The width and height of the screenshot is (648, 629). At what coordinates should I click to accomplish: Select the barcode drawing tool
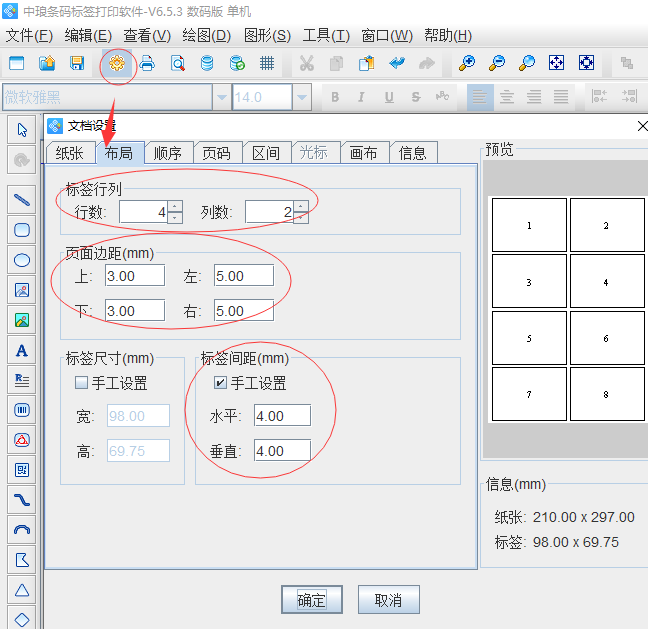[x=21, y=409]
